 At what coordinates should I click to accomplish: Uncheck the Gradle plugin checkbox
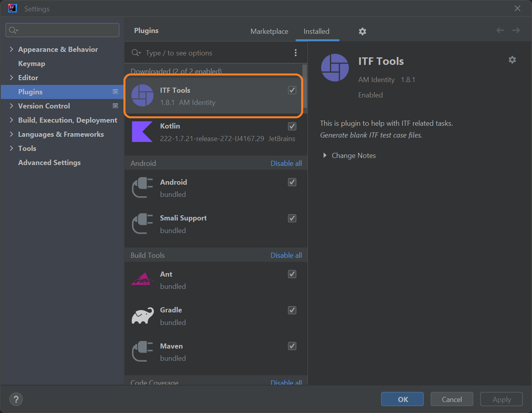tap(292, 310)
